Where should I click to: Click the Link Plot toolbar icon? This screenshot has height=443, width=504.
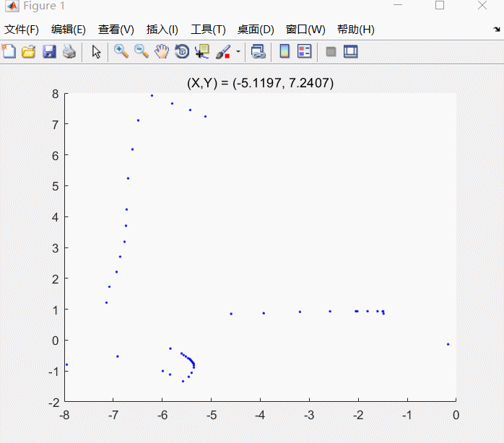pos(258,51)
